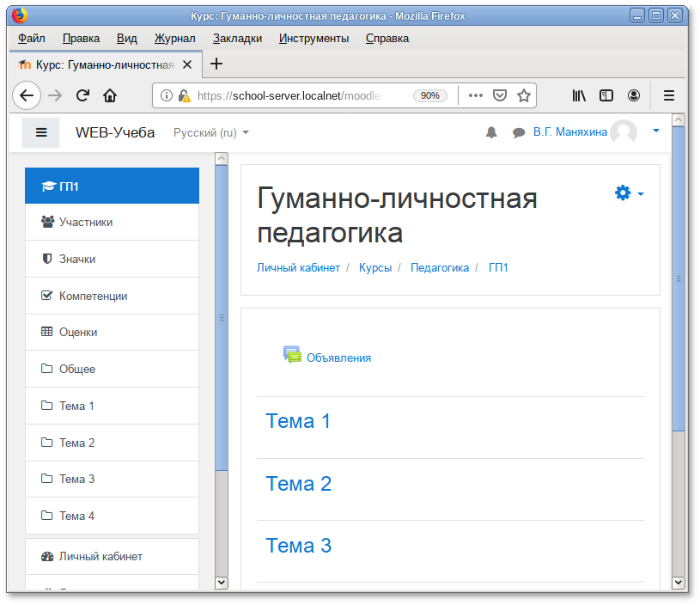Click the forward navigation arrow
Viewport: 700px width, 605px height.
click(55, 95)
